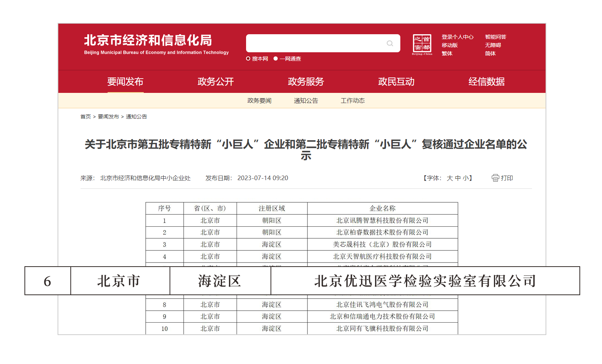Go to 政务要闻 submenu
Screen dimensions: 602x364
point(259,100)
